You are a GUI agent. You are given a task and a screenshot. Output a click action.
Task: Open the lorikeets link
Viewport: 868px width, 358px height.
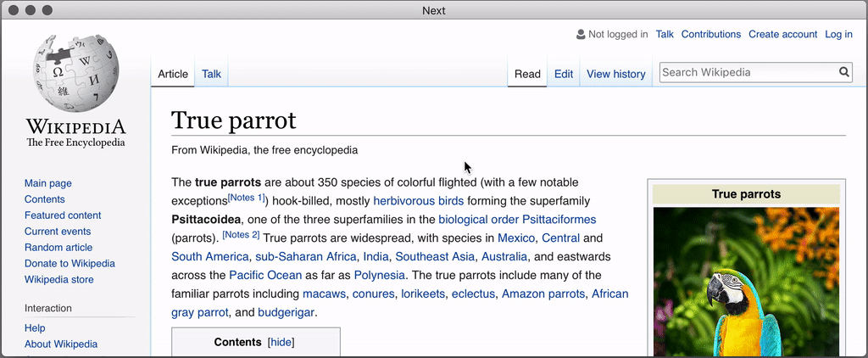point(423,294)
